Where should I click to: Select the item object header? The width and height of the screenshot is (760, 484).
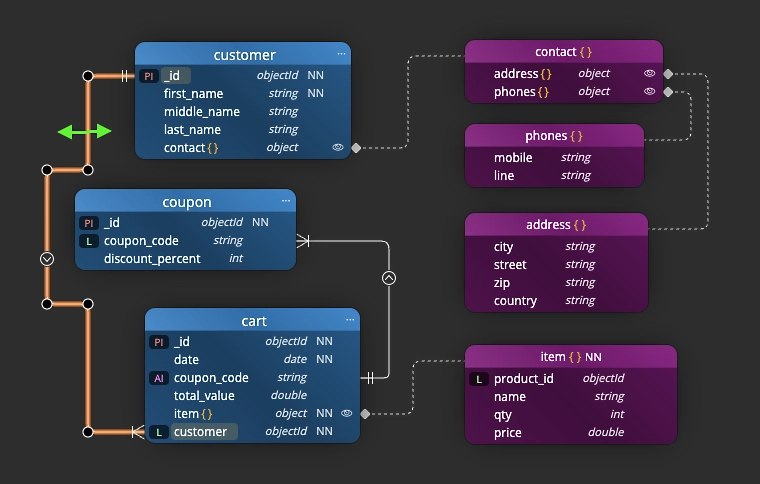pyautogui.click(x=570, y=357)
